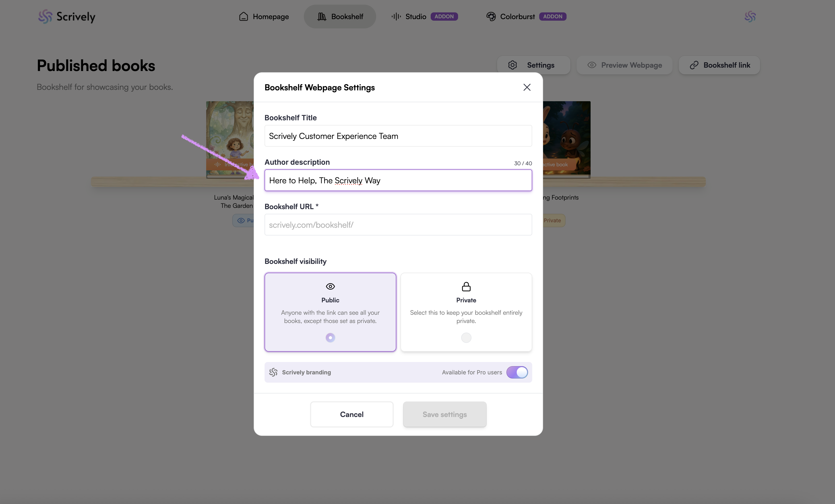Click the Bookshelf link chain icon
Viewport: 835px width, 504px height.
(x=694, y=65)
